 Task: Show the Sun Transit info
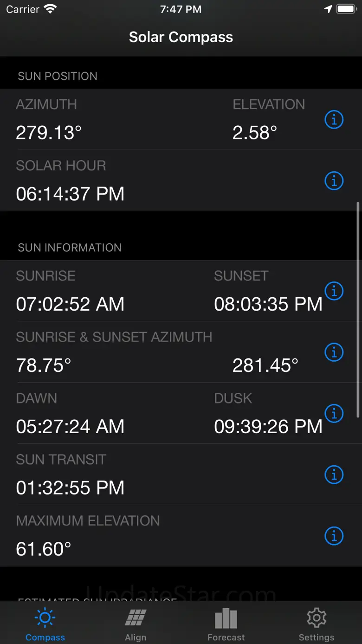[x=334, y=475]
